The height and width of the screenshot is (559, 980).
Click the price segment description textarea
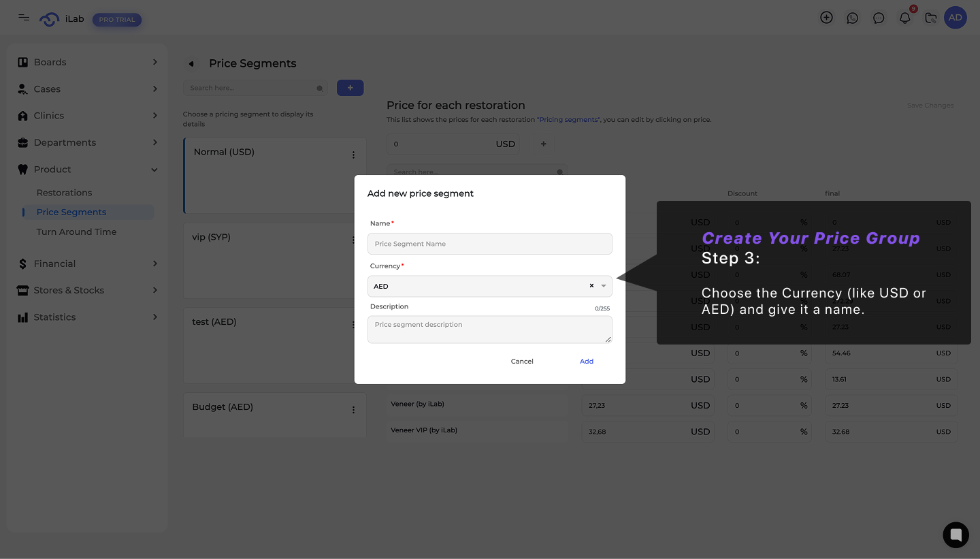pyautogui.click(x=489, y=330)
